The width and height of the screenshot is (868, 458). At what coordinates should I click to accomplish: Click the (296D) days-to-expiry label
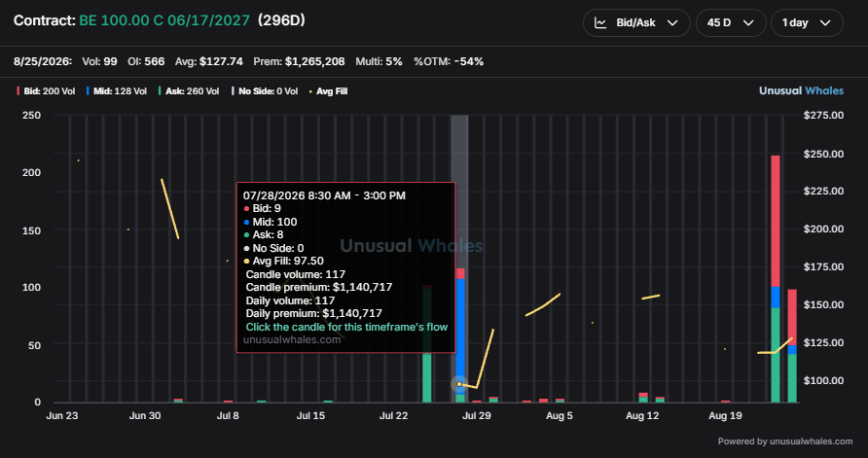point(281,20)
